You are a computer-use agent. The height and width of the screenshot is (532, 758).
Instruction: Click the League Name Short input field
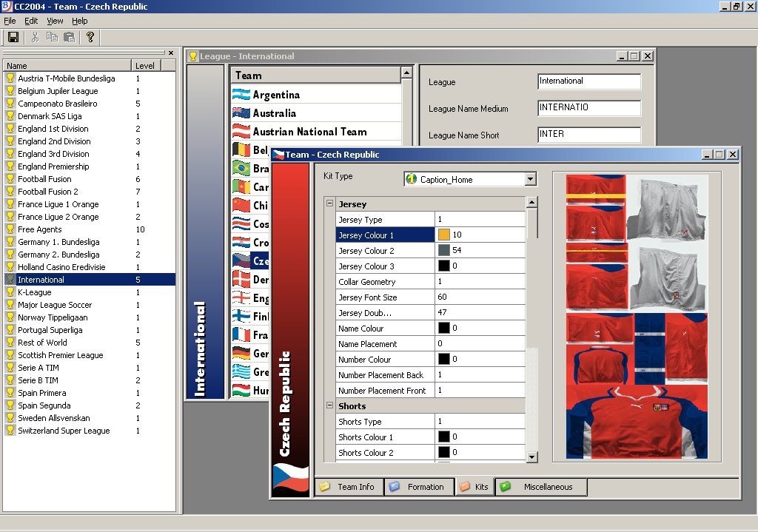[x=588, y=135]
